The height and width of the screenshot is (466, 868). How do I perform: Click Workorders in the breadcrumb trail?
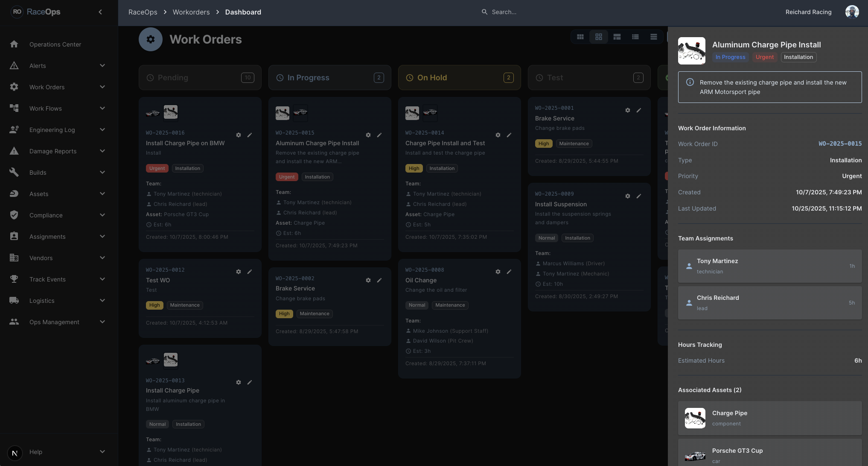pos(191,12)
